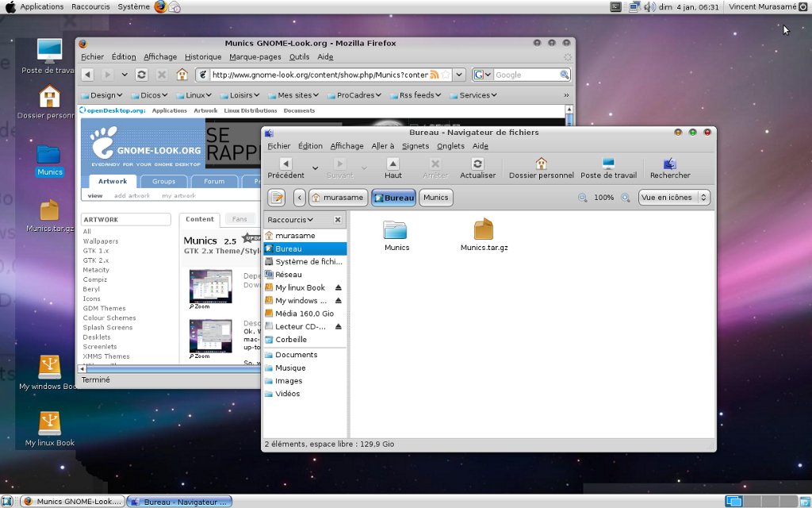Open Design bookmarks folder dropdown
The height and width of the screenshot is (508, 812).
click(x=101, y=95)
